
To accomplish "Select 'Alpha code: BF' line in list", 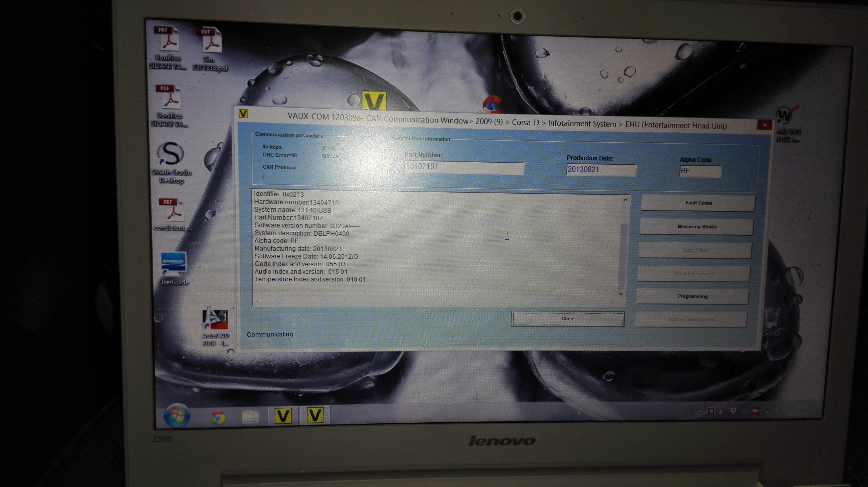I will click(276, 241).
